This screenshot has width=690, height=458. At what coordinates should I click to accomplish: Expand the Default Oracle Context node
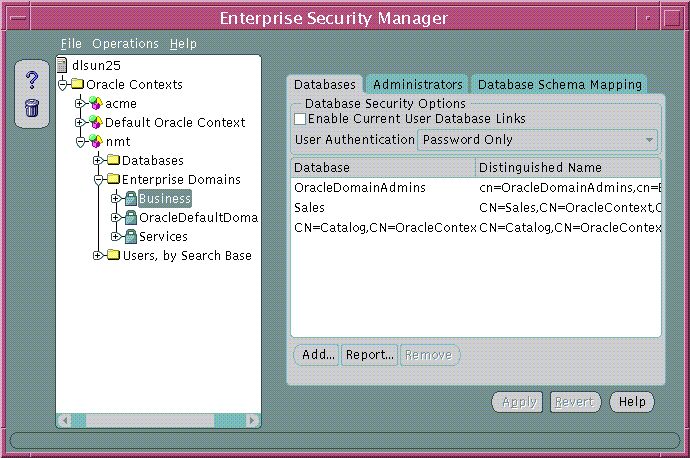[81, 123]
